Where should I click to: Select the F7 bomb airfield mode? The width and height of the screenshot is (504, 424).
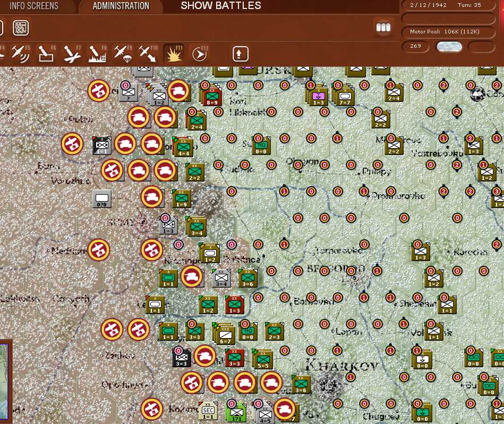coord(72,53)
